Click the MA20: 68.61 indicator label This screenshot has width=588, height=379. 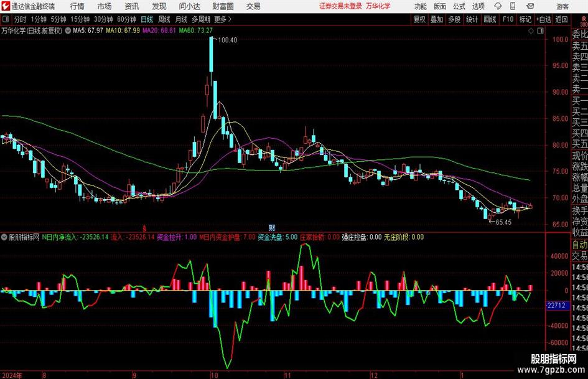pyautogui.click(x=159, y=30)
